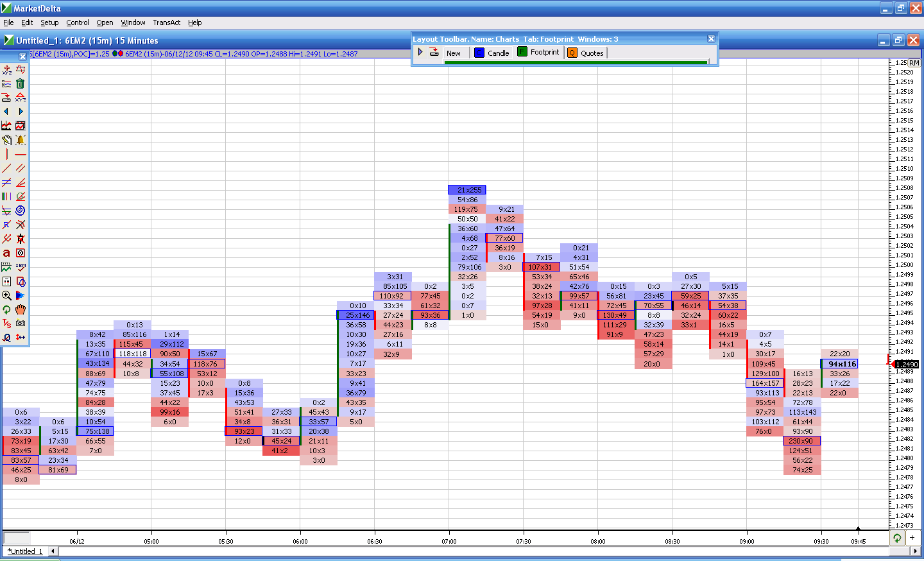
Task: Select the red letter 'a' text tool
Action: click(x=6, y=253)
